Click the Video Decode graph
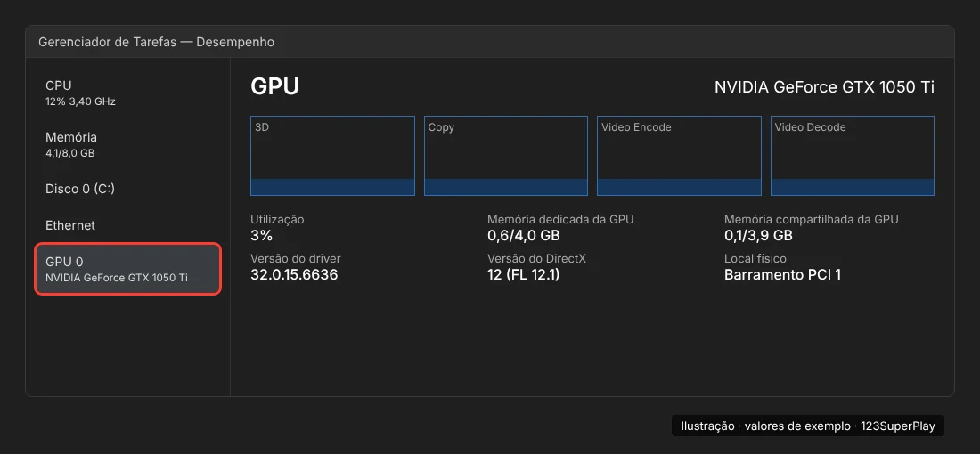980x454 pixels. 853,156
